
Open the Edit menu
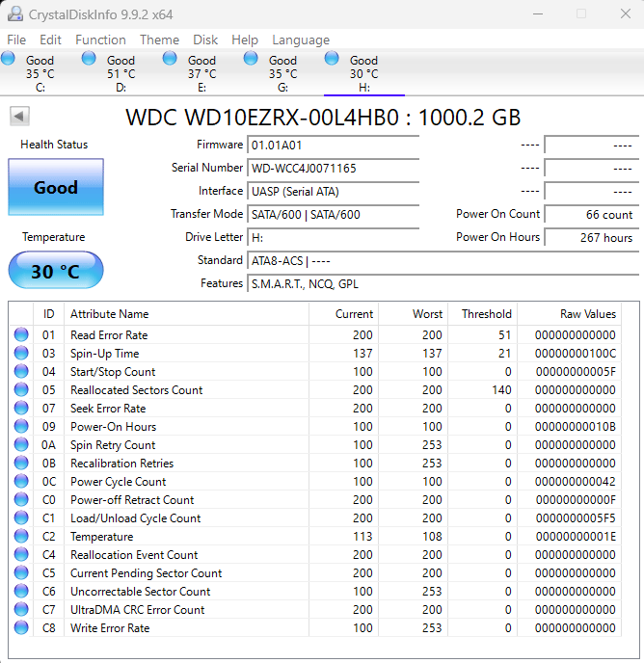point(50,40)
